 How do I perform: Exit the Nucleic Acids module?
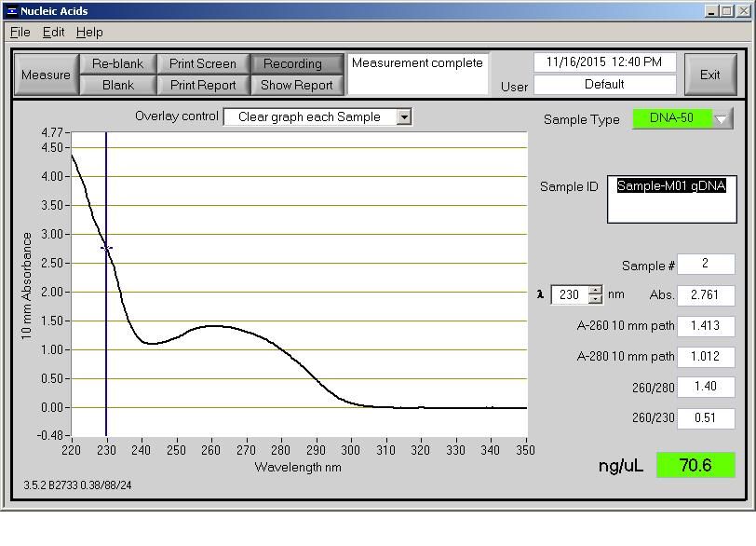click(x=710, y=75)
